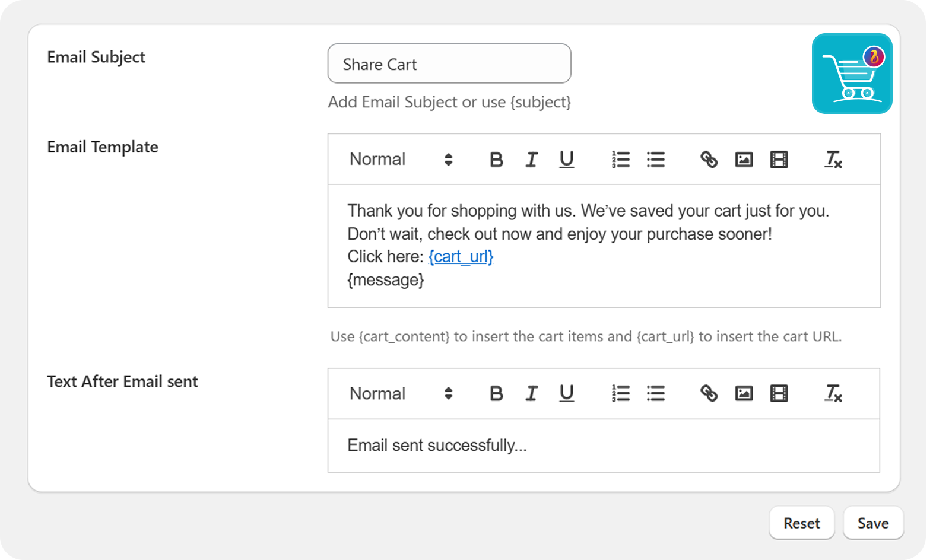Image resolution: width=933 pixels, height=560 pixels.
Task: Insert bullet list in Email Template editor
Action: [655, 160]
